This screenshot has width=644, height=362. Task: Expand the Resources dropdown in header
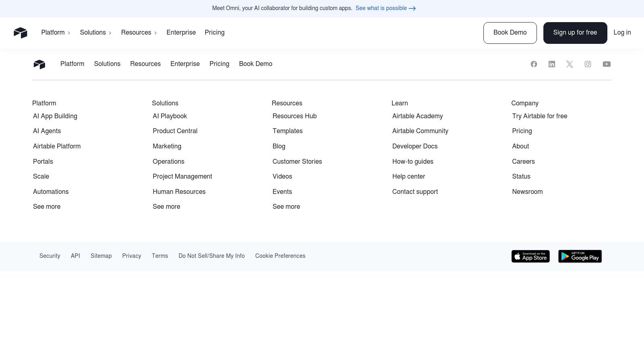139,33
